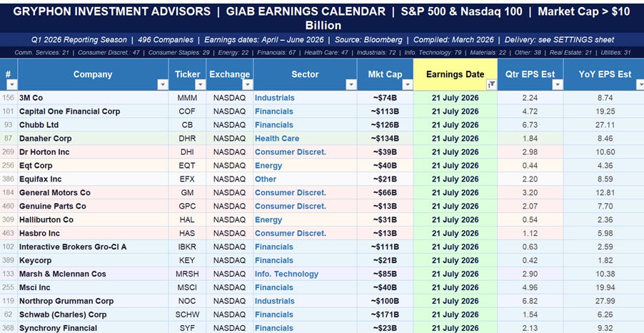
Task: Click the MMM ticker cell
Action: click(x=187, y=98)
